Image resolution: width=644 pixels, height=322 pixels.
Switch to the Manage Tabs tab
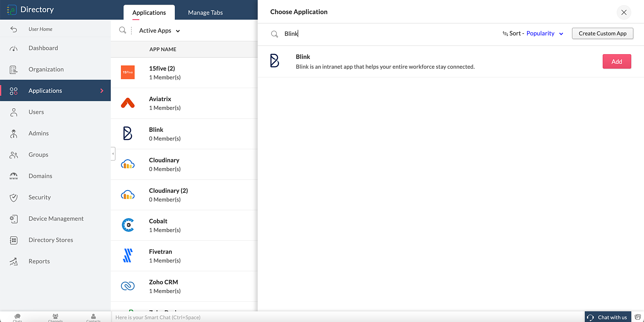click(205, 13)
